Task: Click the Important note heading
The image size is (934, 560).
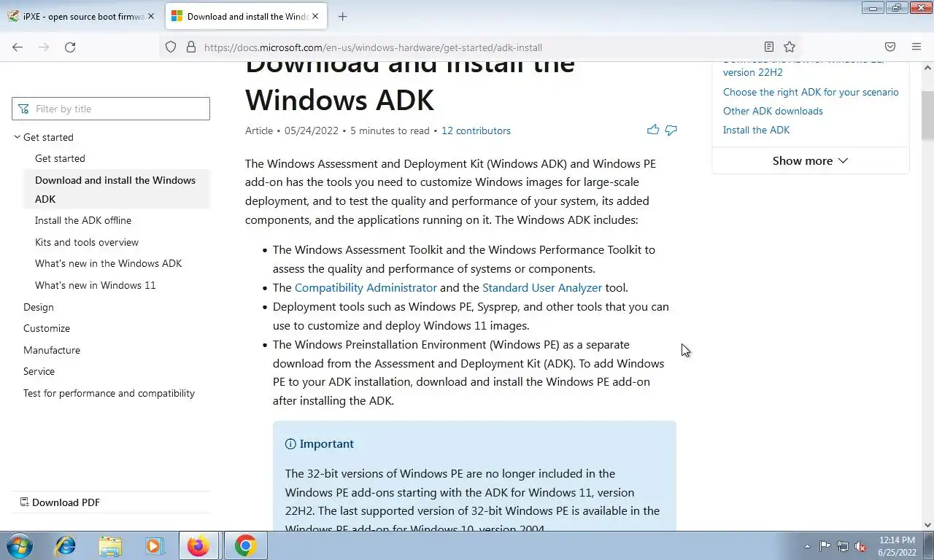Action: tap(326, 443)
